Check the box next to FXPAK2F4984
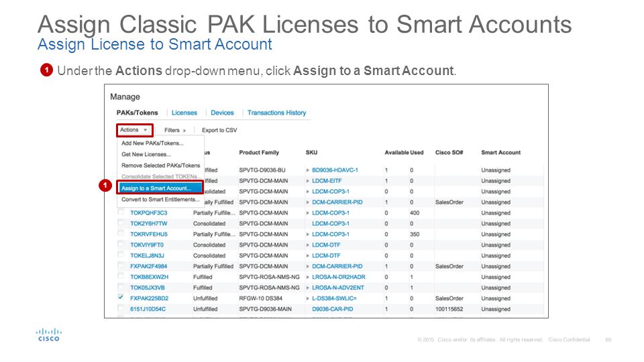 point(121,265)
